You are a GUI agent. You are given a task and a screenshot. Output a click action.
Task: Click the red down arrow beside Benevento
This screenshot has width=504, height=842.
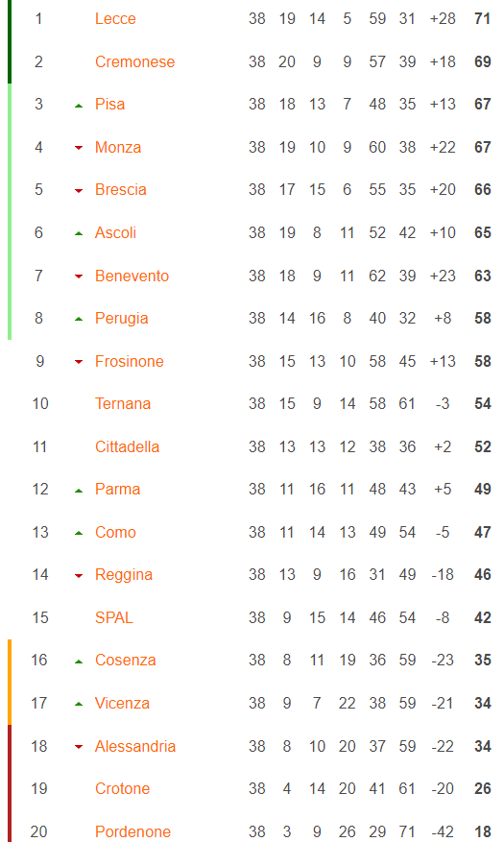tap(79, 277)
